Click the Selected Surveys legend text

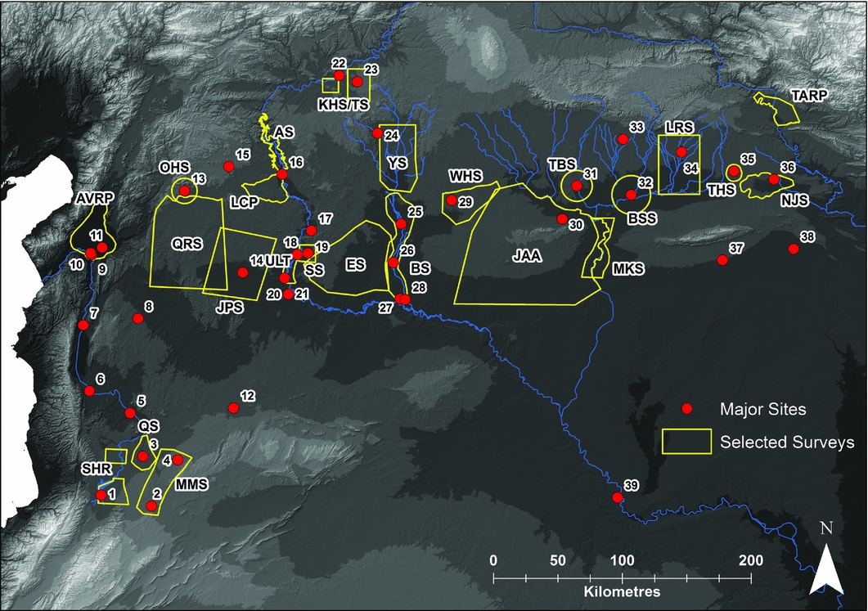click(787, 442)
